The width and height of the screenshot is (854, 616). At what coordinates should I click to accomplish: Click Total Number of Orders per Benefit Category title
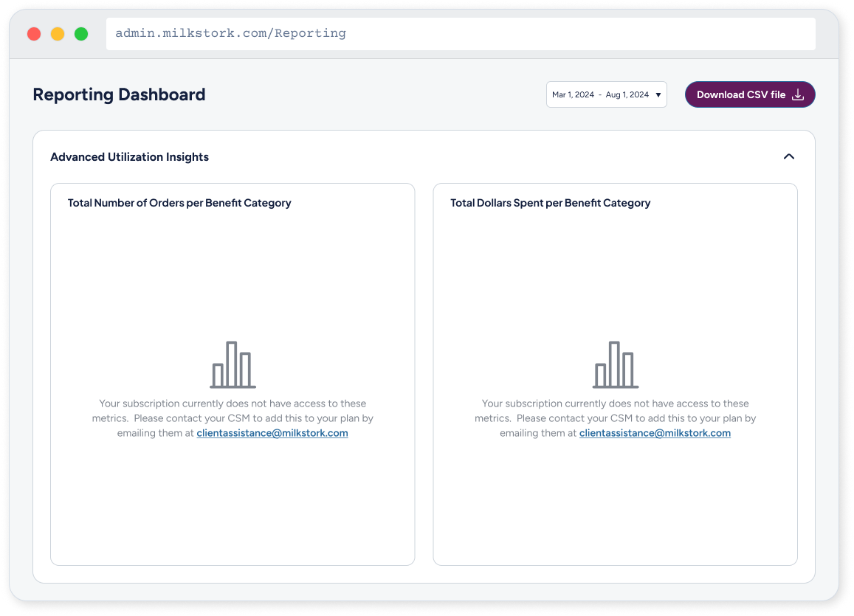click(x=179, y=203)
